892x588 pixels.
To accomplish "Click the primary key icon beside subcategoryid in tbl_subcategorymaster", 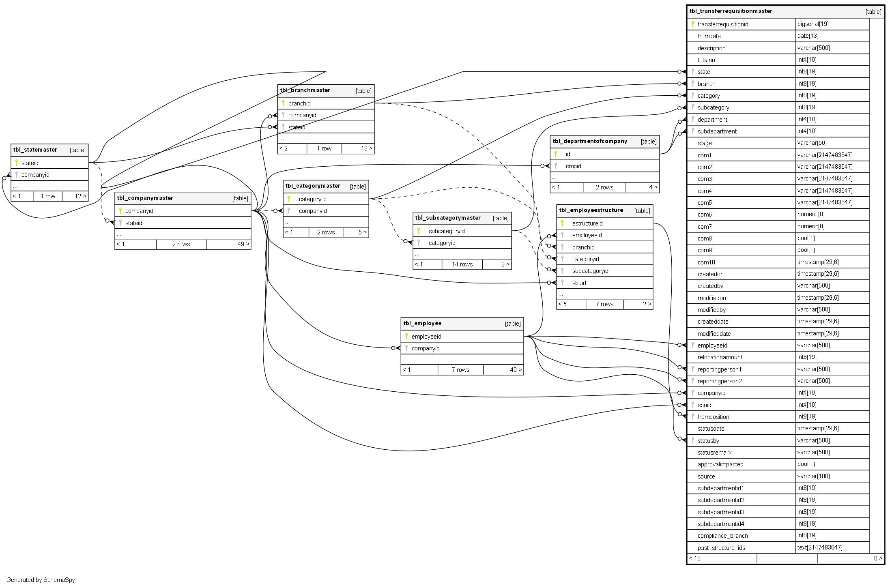I will (x=419, y=231).
